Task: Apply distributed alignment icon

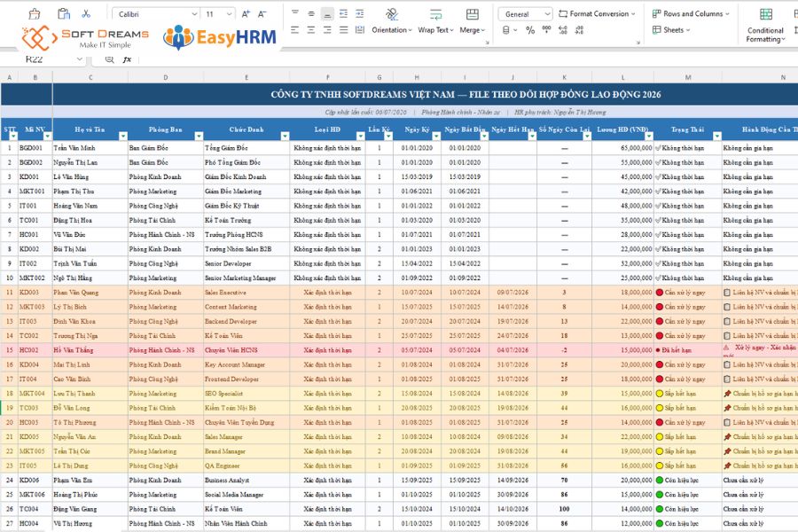Action: [360, 30]
